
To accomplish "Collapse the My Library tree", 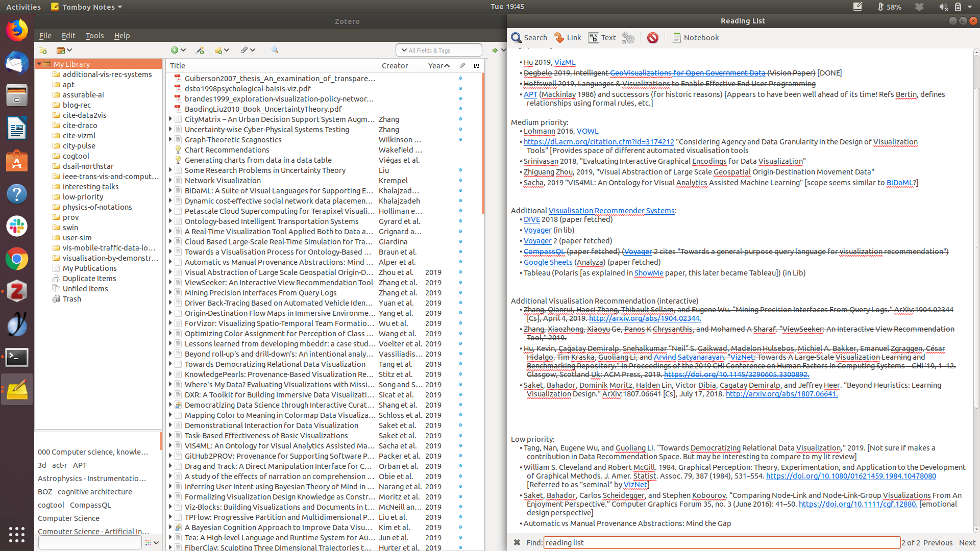I will [39, 64].
